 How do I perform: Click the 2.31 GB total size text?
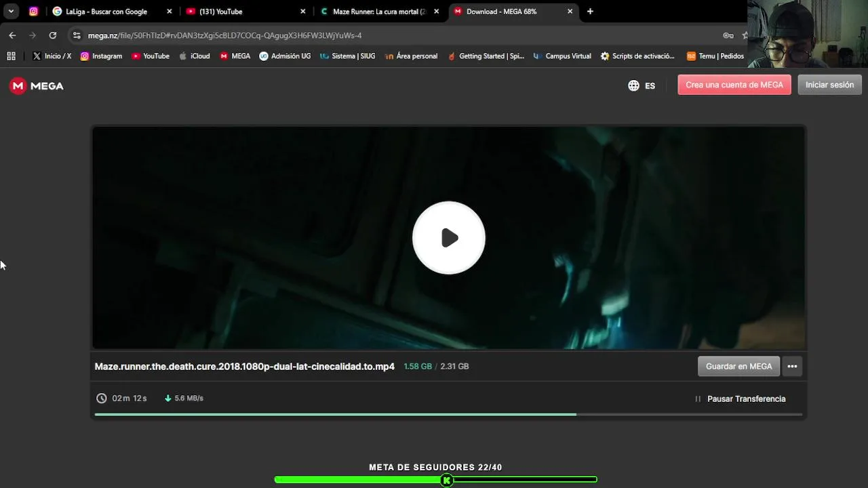[x=454, y=366]
